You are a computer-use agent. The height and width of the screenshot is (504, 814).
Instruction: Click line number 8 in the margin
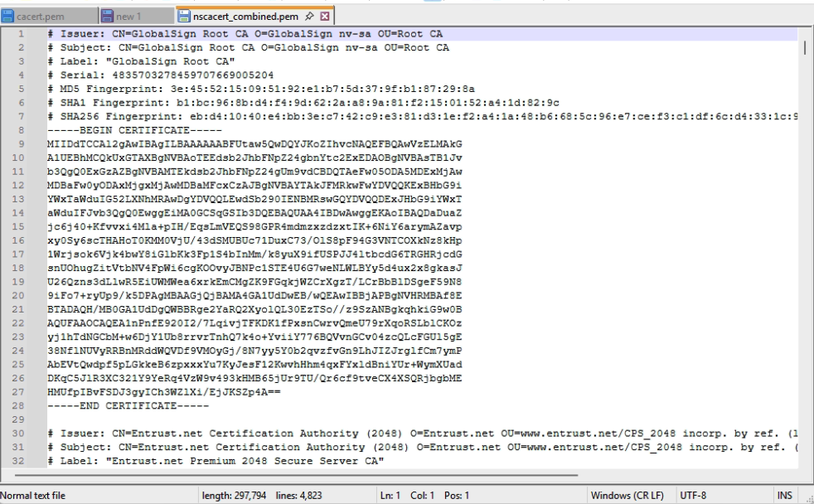[22, 130]
